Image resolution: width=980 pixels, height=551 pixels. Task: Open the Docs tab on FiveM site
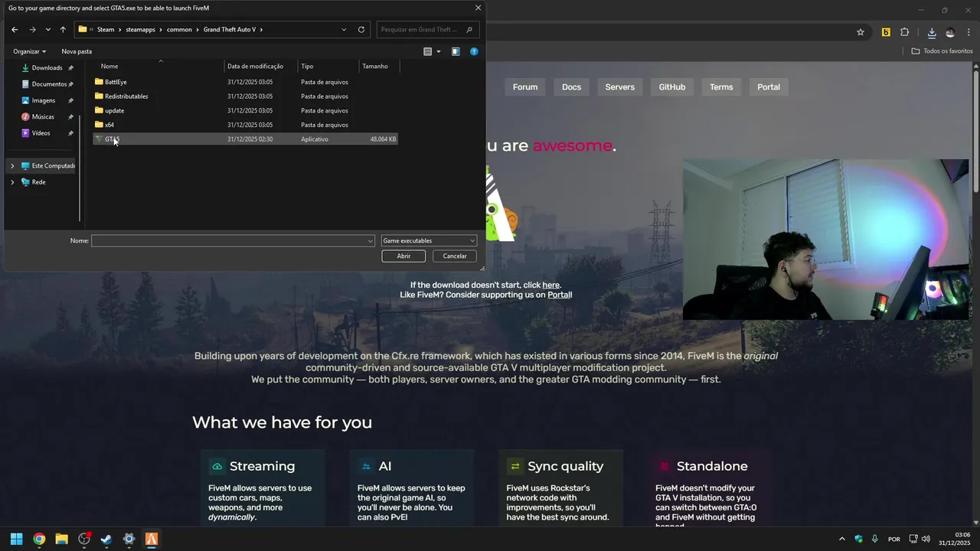click(572, 87)
